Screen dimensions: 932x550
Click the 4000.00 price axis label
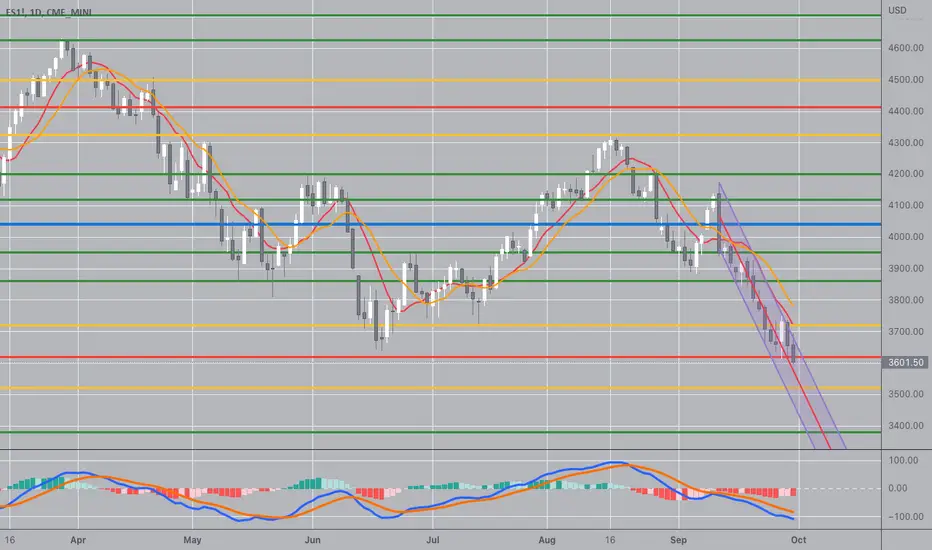point(905,237)
